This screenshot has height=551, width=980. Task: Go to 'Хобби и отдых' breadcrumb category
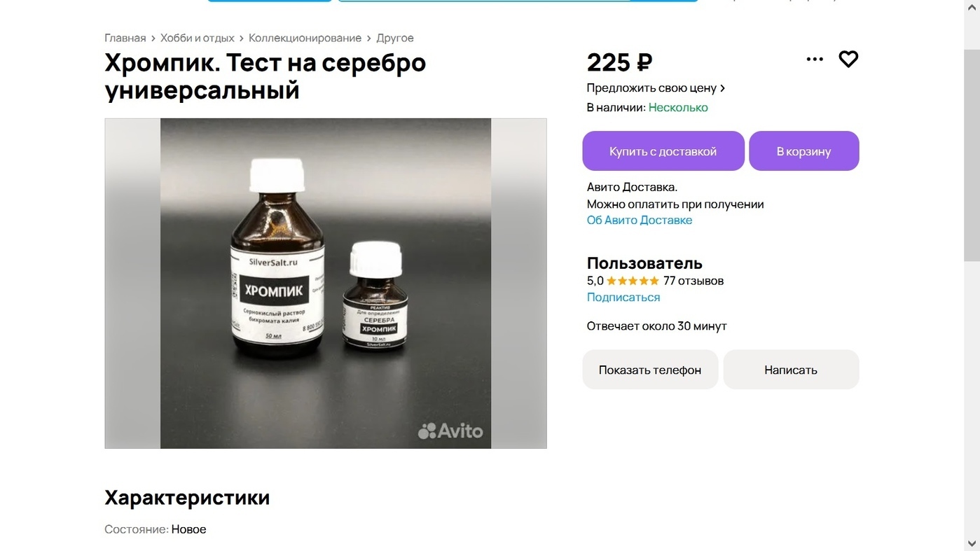point(198,38)
